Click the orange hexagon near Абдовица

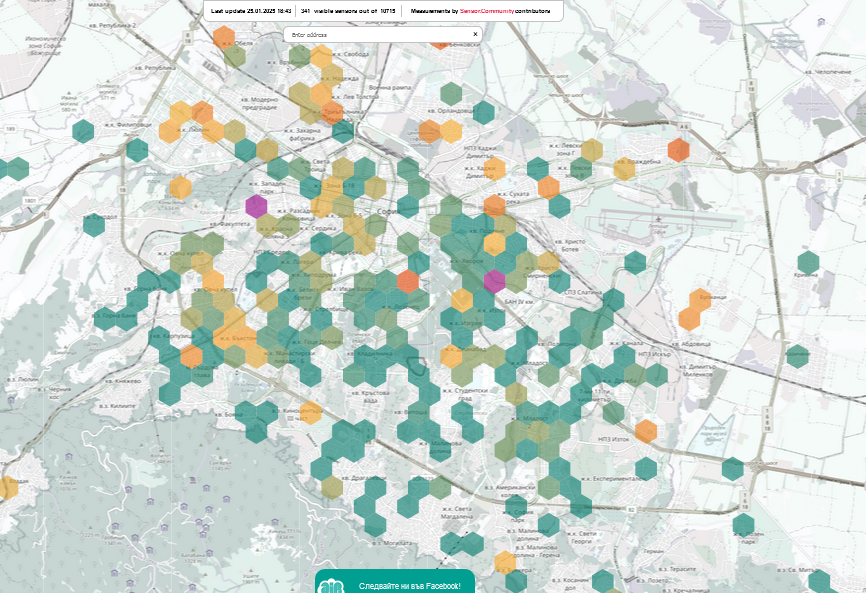pyautogui.click(x=689, y=318)
